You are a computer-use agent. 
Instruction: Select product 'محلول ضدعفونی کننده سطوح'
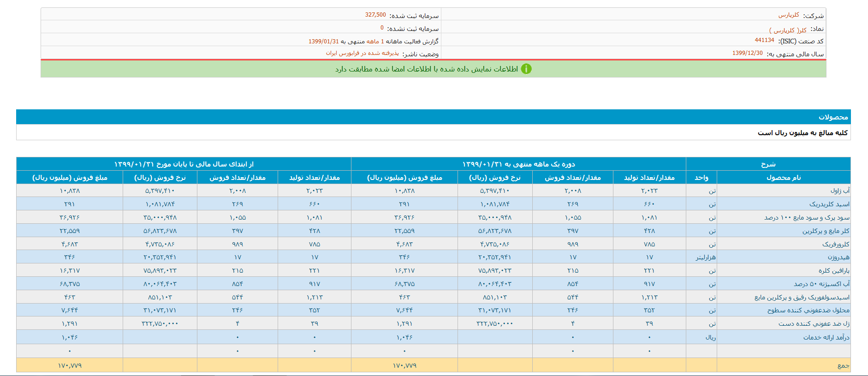tap(809, 310)
